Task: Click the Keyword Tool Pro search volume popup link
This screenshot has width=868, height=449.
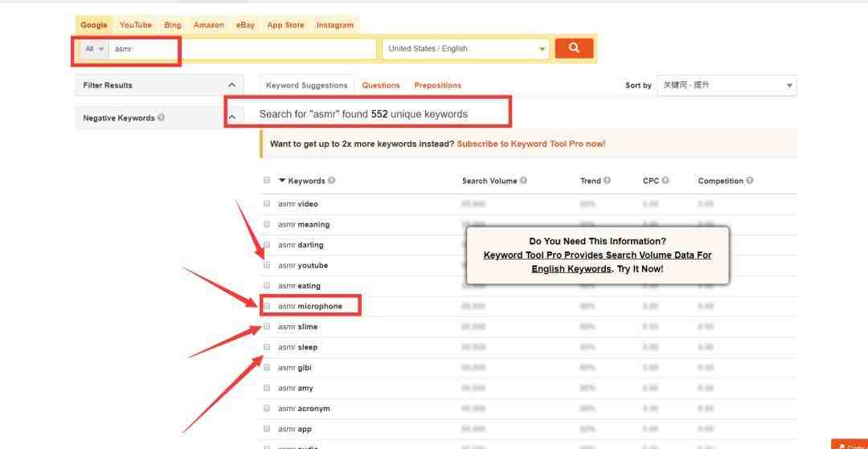Action: (597, 262)
